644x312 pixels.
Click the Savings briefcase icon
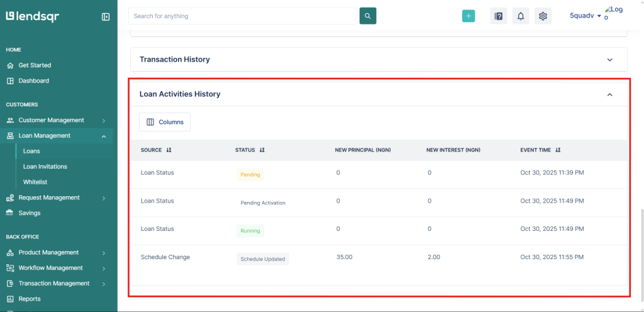point(10,213)
